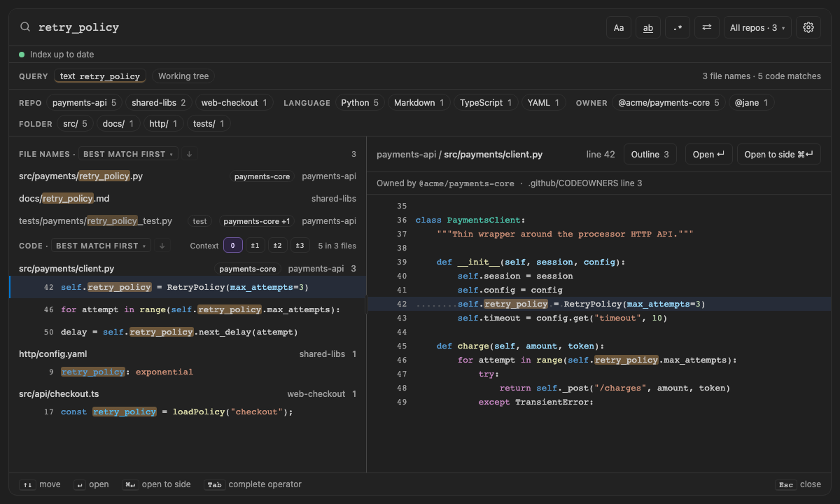This screenshot has width=840, height=504.
Task: Click Outline 3 button
Action: point(650,154)
